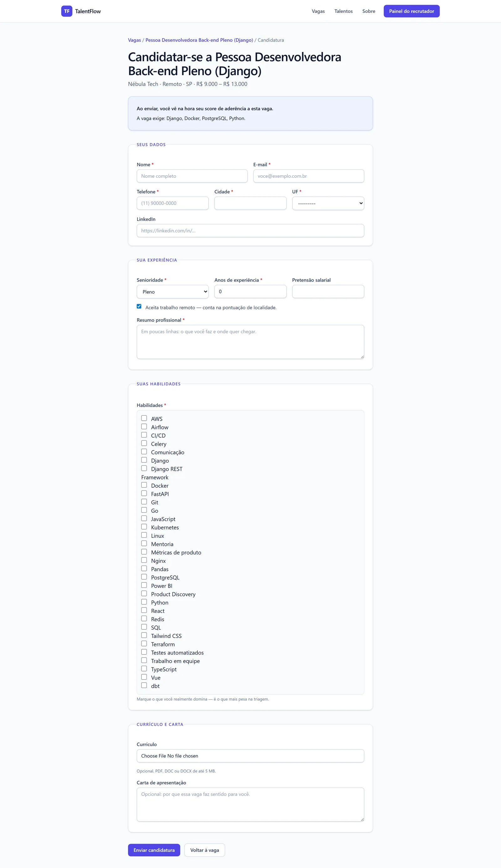Submit with Enviar candidatura button

pyautogui.click(x=154, y=850)
